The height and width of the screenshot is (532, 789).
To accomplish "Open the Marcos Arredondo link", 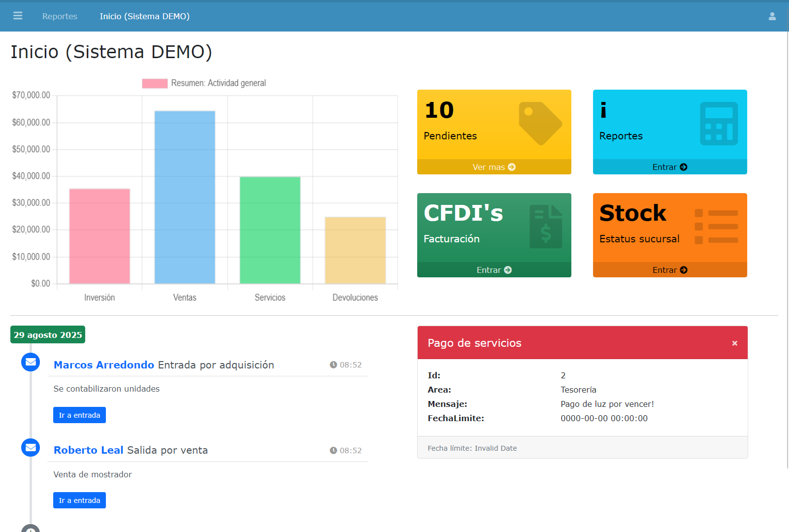I will (x=103, y=365).
